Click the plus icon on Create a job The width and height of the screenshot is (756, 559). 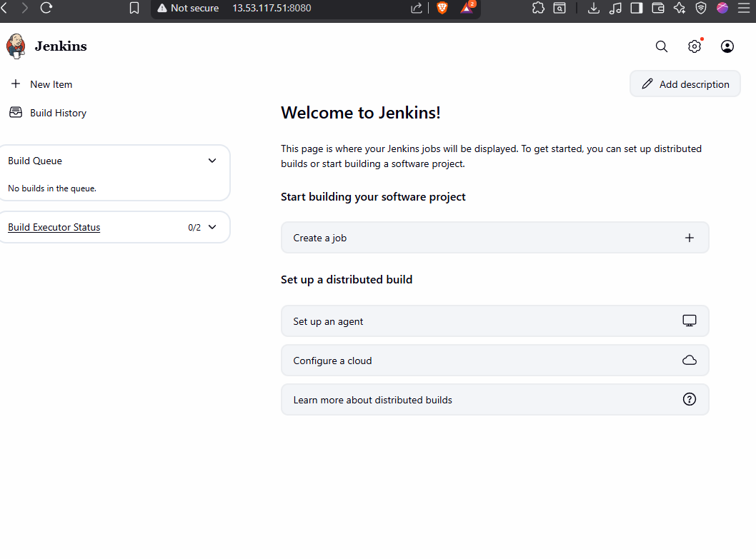690,238
